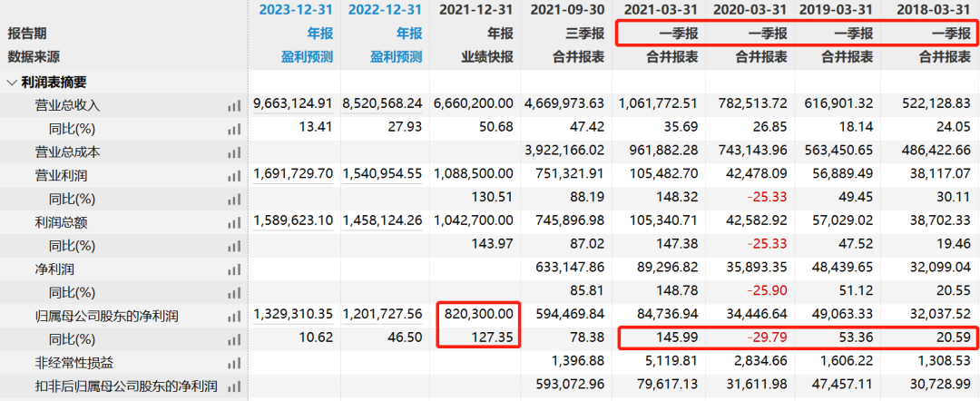Select the 2021-09-30 column header
Viewport: 980px width, 401px height.
click(x=567, y=9)
